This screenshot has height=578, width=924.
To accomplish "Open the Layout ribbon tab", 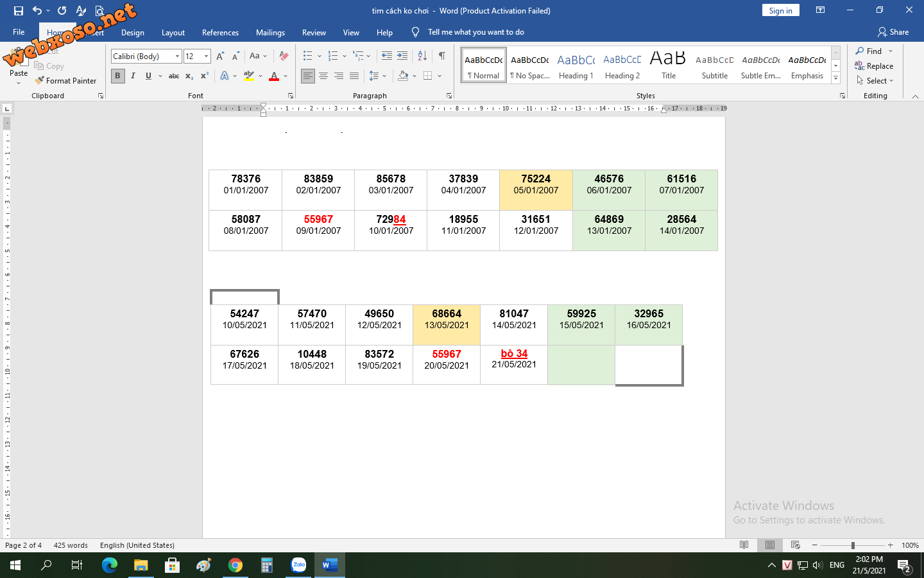I will click(x=173, y=32).
